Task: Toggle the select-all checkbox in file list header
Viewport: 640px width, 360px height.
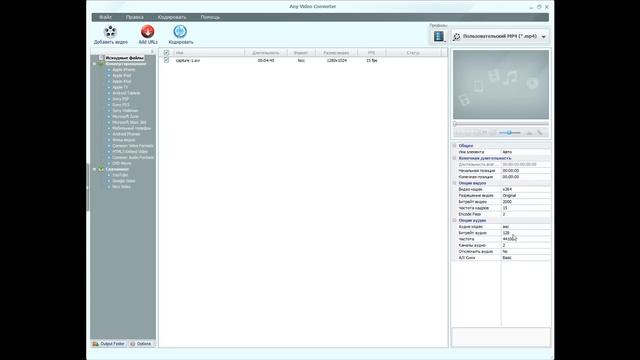Action: pyautogui.click(x=166, y=53)
